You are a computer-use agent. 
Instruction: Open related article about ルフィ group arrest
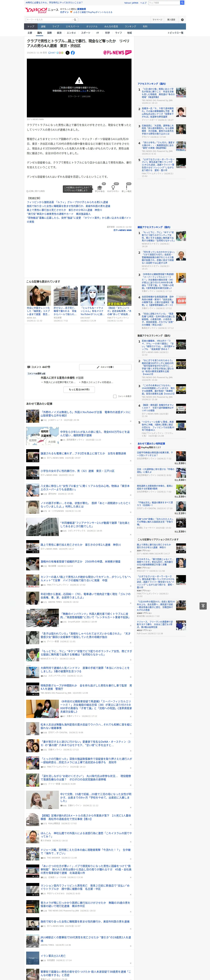67,202
